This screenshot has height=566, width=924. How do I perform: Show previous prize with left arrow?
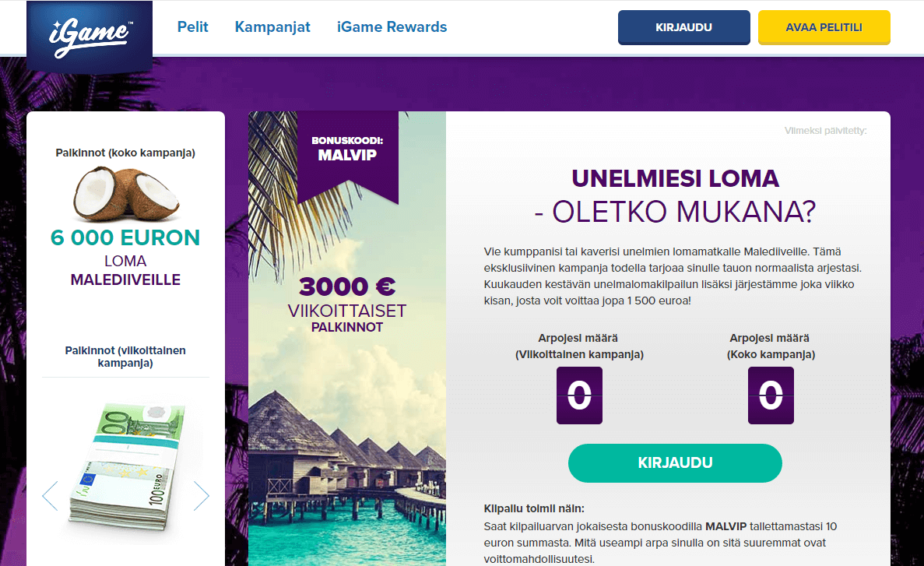point(50,496)
